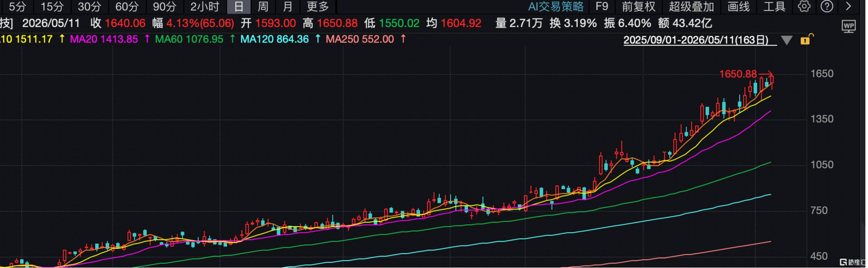The width and height of the screenshot is (868, 268).
Task: Click the 4.13%(65.06) change value
Action: [x=200, y=23]
